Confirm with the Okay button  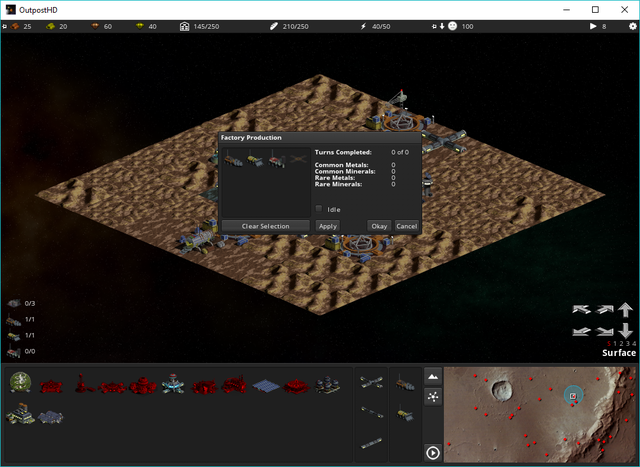(x=379, y=226)
